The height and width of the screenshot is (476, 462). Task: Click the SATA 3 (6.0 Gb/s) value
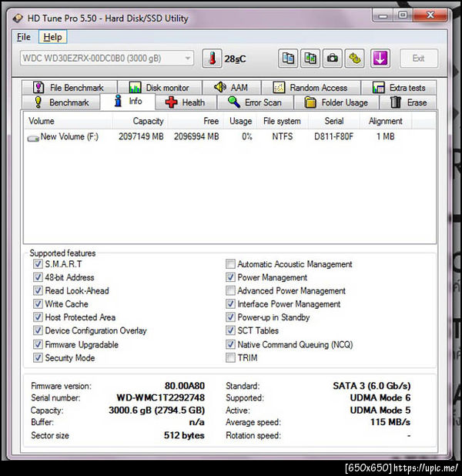372,386
